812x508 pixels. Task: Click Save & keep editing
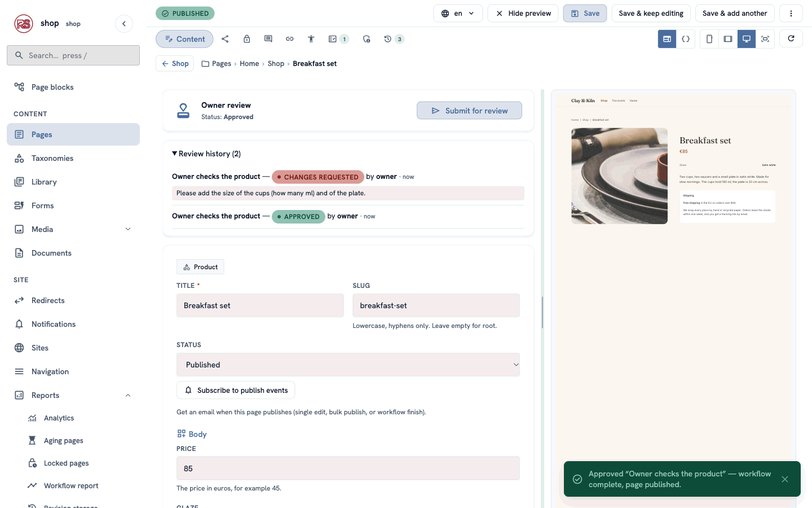coord(651,14)
